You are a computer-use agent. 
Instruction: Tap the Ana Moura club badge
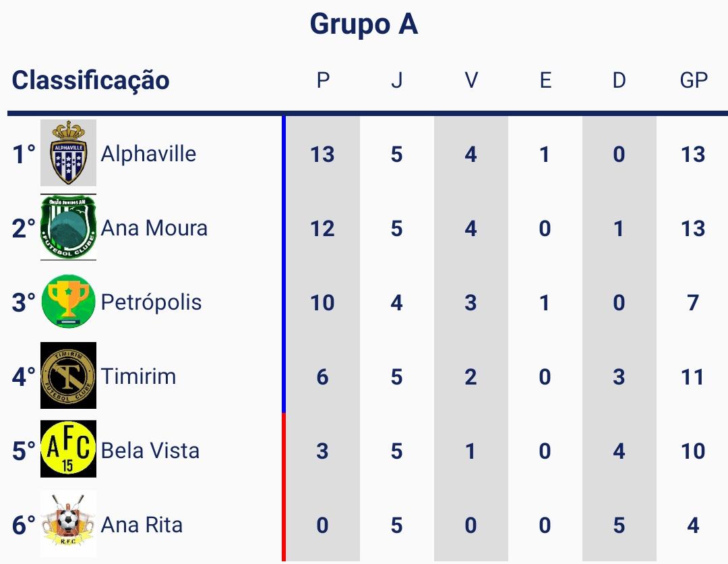(68, 227)
